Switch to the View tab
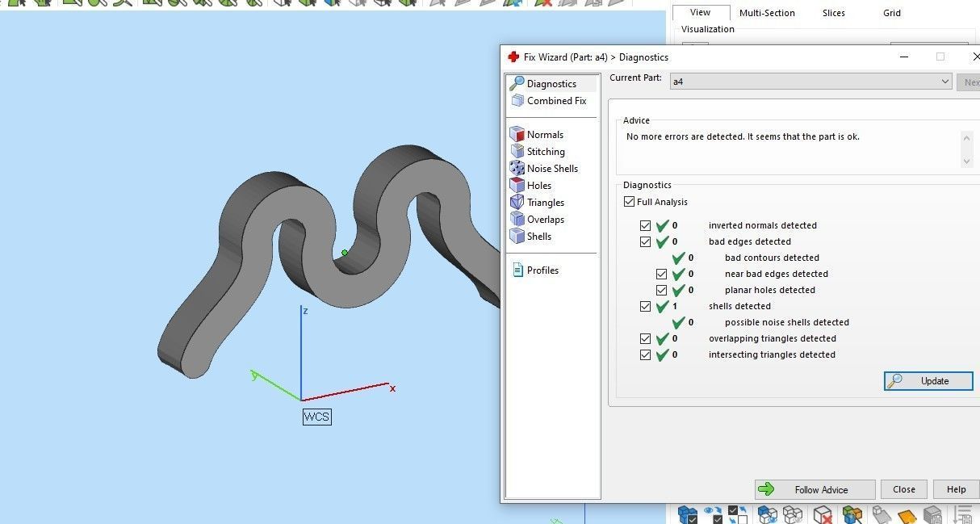 (701, 12)
